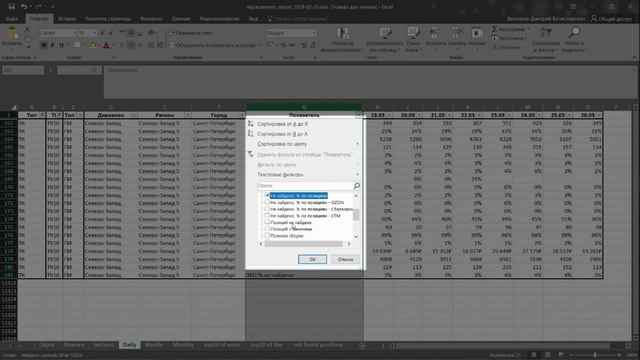Undo the last action in toolbar

24,7
